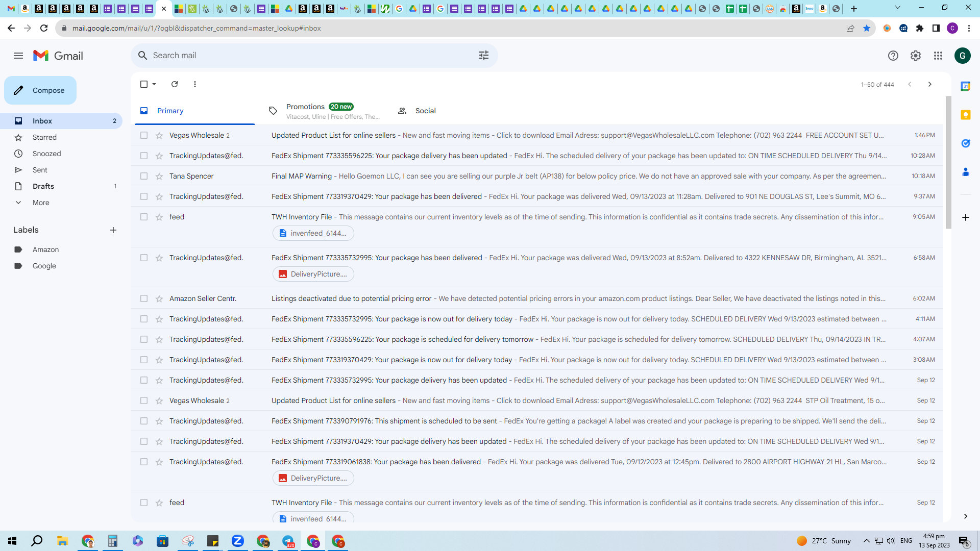Screen dimensions: 980x551
Task: Open the Inbox folder
Action: [x=61, y=121]
